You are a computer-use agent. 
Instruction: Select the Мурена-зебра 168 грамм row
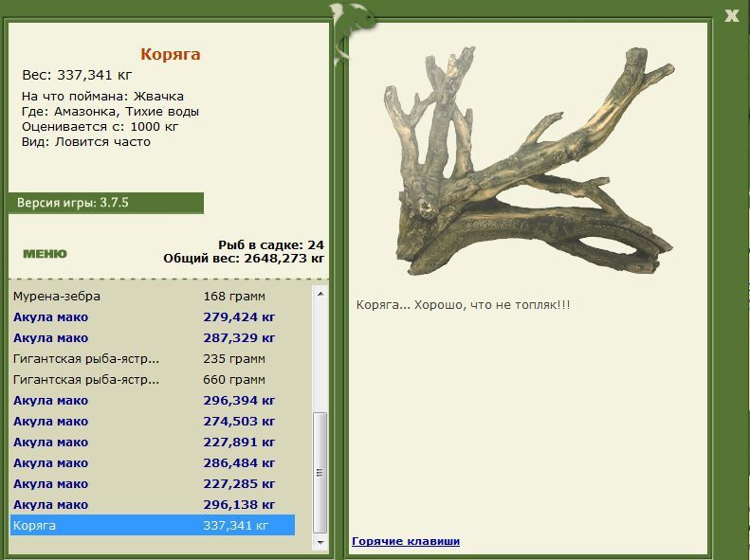pos(153,297)
